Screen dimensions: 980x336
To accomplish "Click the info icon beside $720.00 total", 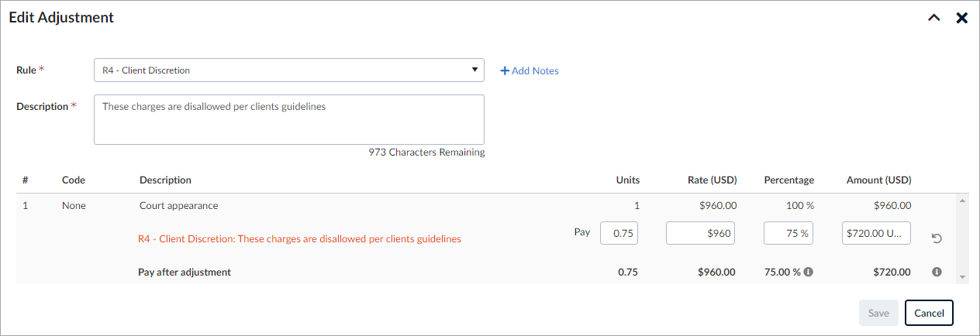I will 937,272.
